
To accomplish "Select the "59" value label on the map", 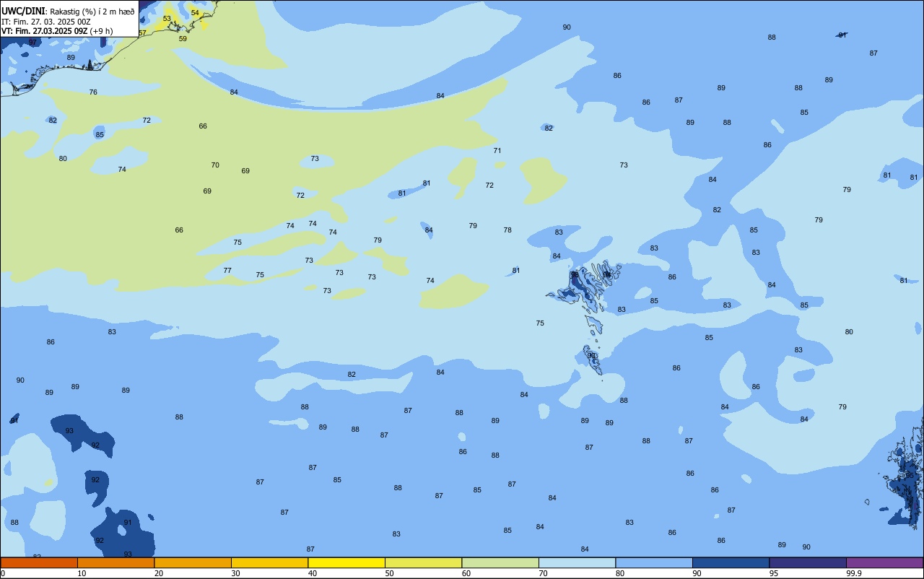I will click(183, 39).
